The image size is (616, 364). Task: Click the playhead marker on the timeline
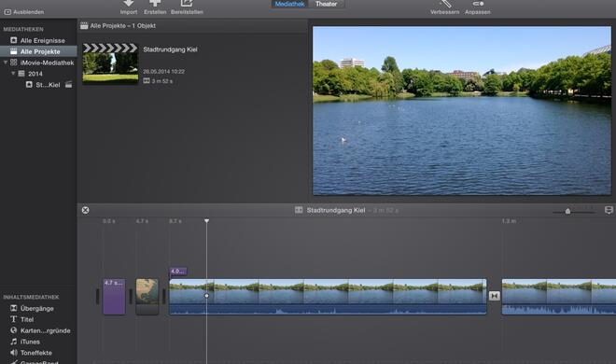coord(206,221)
